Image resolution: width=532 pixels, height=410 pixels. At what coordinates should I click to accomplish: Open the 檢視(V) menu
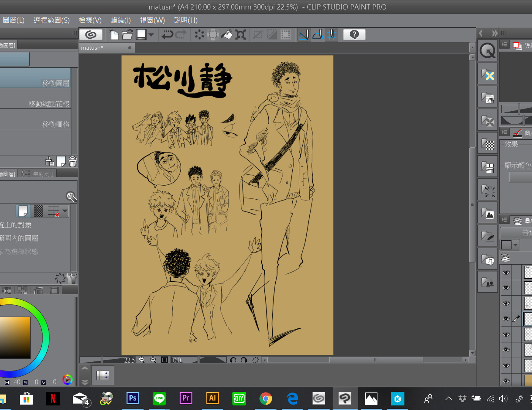coord(90,20)
